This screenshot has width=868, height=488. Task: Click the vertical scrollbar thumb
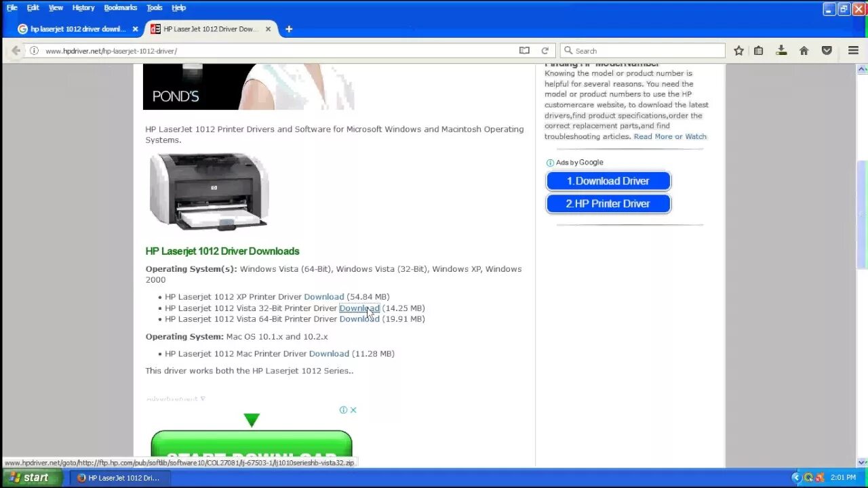(x=863, y=213)
